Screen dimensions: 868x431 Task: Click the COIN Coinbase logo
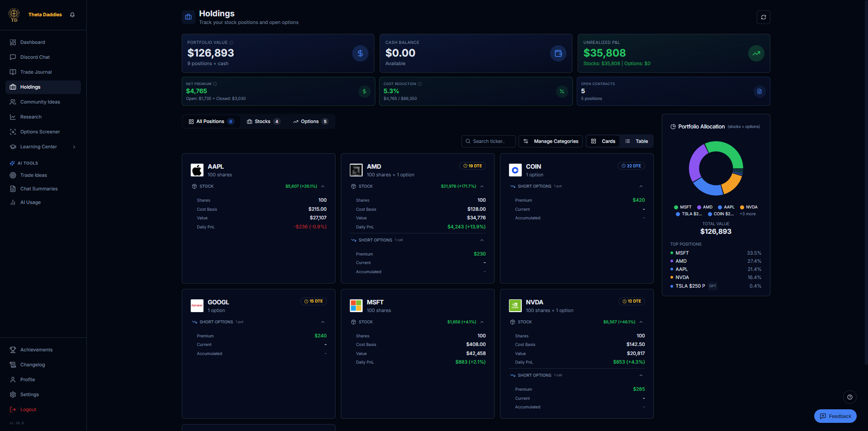(x=515, y=170)
